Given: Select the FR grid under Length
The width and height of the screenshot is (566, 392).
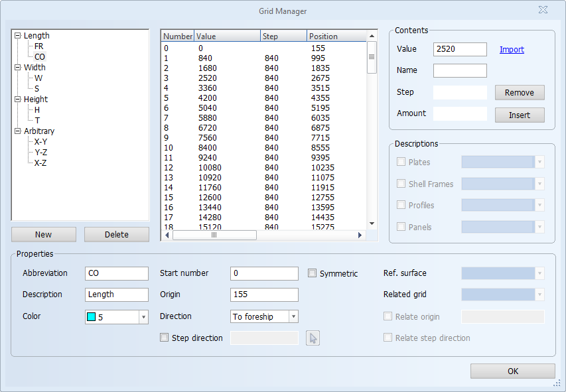Looking at the screenshot, I should click(39, 46).
